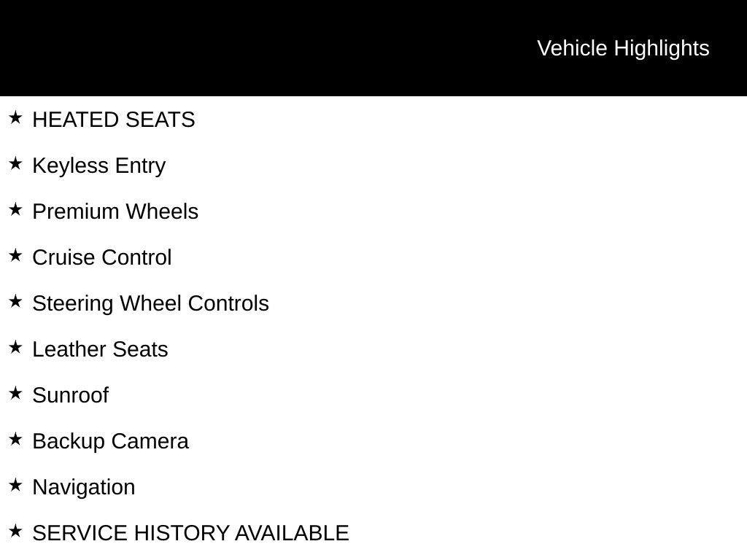
Task: Click the star icon beside HEATED SEATS
Action: pos(15,117)
